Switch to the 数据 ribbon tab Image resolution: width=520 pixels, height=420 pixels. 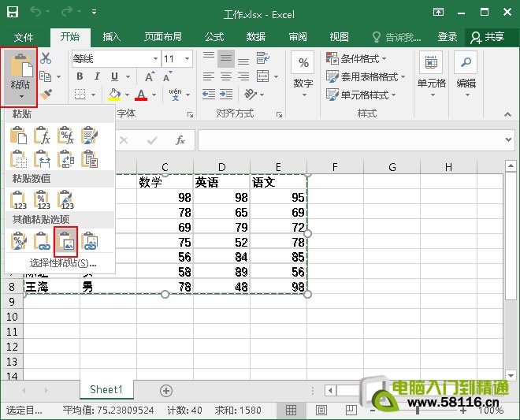pos(256,37)
